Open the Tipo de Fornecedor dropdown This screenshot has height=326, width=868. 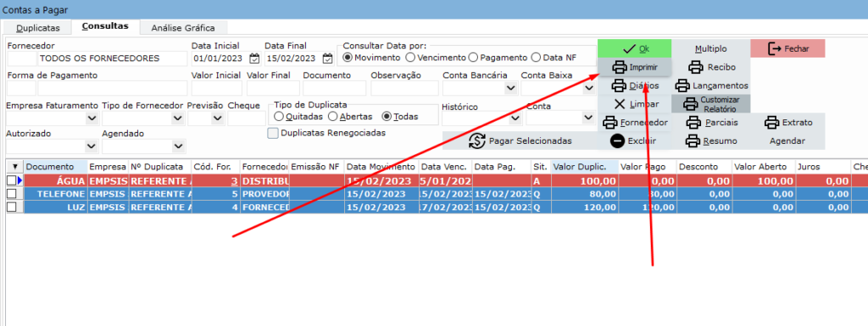point(178,119)
